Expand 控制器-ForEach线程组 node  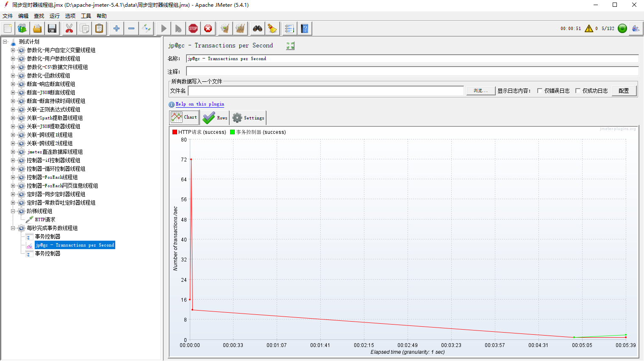click(13, 177)
